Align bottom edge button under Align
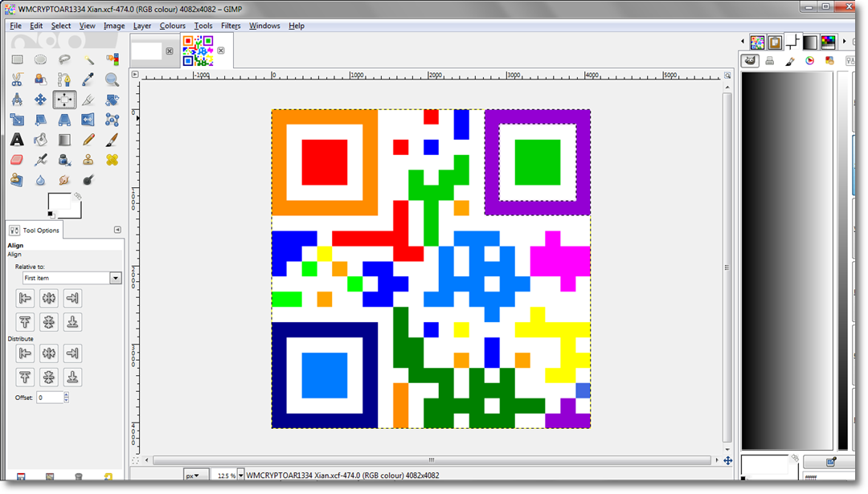The height and width of the screenshot is (494, 868). [x=72, y=322]
